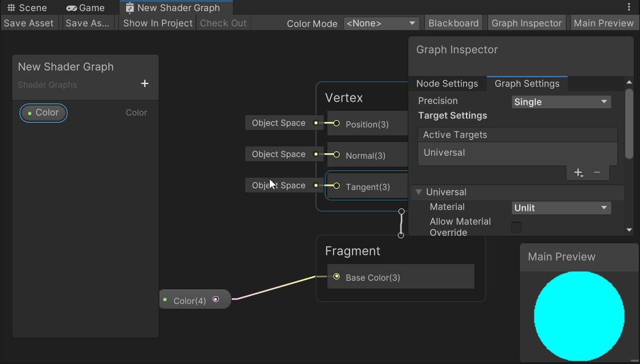The height and width of the screenshot is (364, 640).
Task: Toggle the Main Preview panel
Action: (x=603, y=23)
